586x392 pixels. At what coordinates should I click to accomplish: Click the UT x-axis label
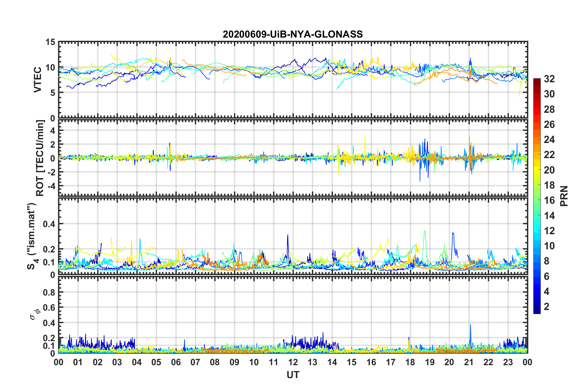coord(293,374)
